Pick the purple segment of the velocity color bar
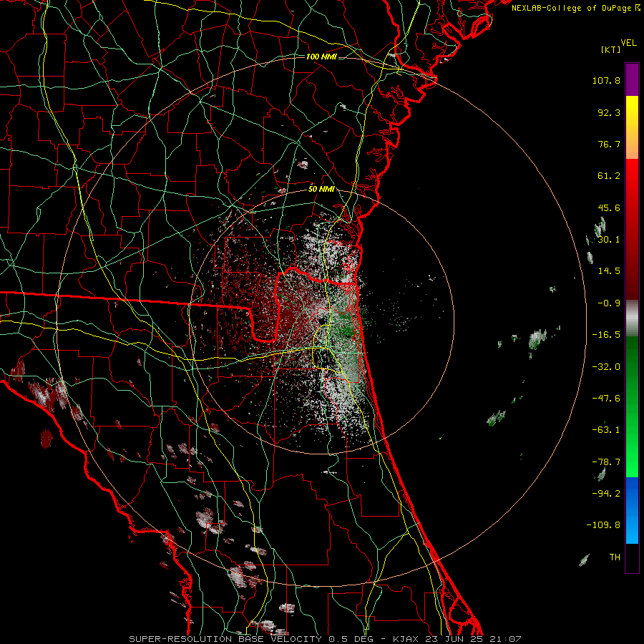This screenshot has width=644, height=644. click(x=632, y=79)
